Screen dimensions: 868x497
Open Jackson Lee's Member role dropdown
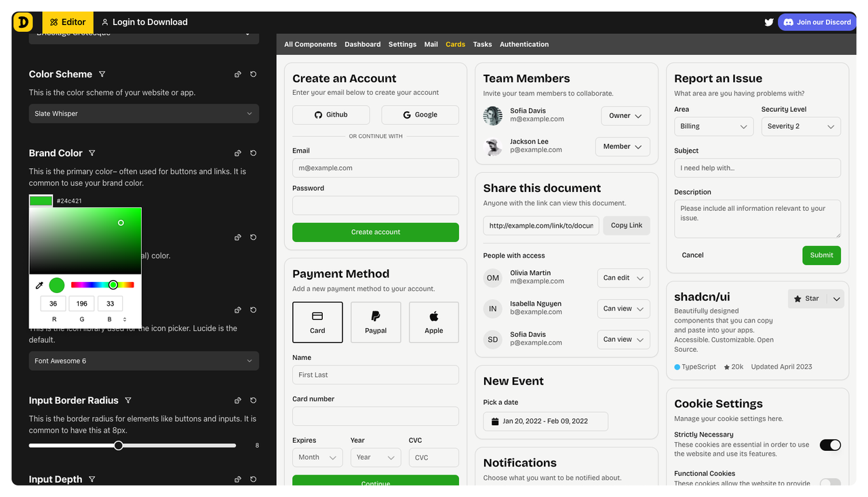[x=623, y=146]
